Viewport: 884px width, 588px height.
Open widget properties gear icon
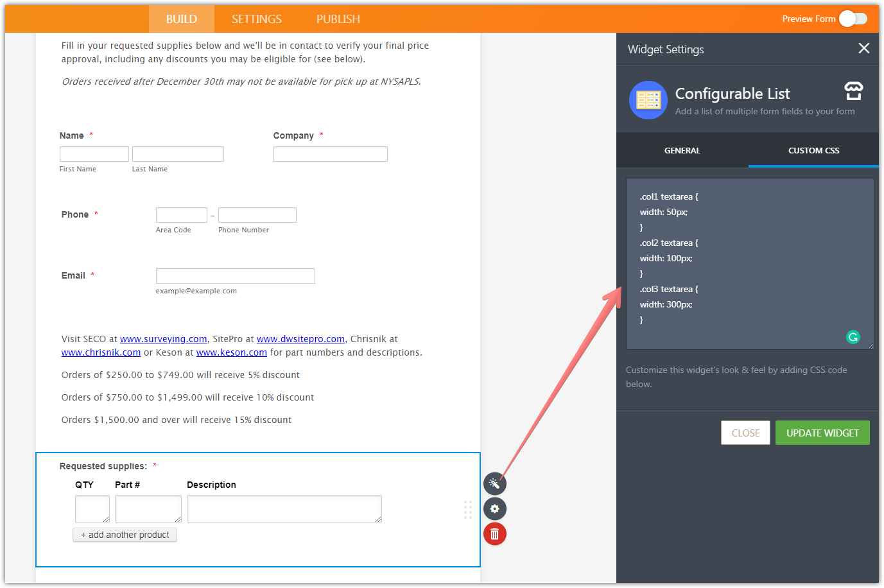(494, 508)
